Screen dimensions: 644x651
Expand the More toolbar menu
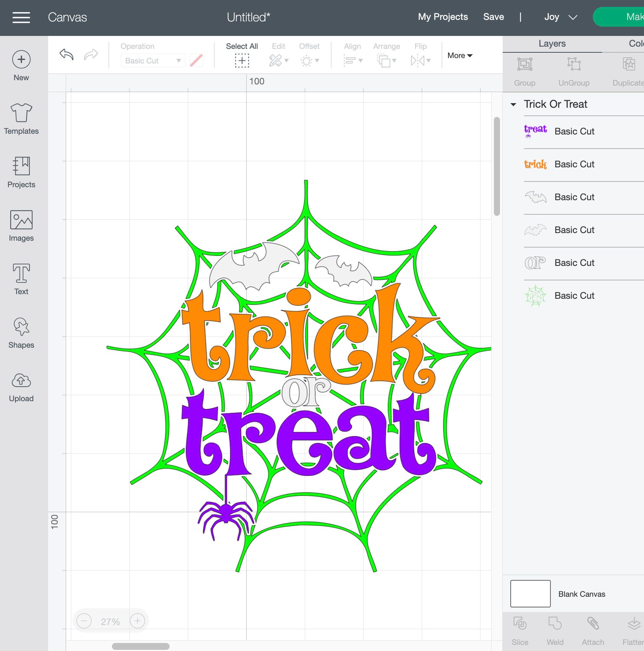tap(460, 55)
